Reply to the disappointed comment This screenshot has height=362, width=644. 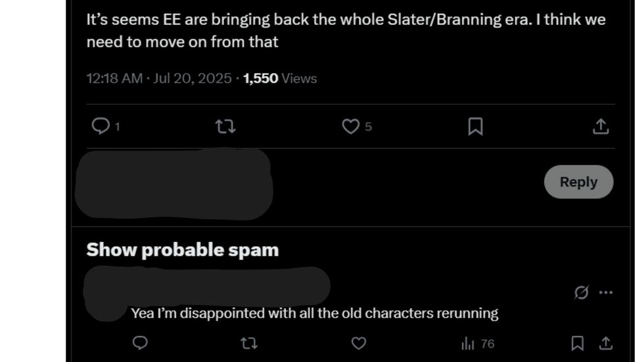coord(140,343)
